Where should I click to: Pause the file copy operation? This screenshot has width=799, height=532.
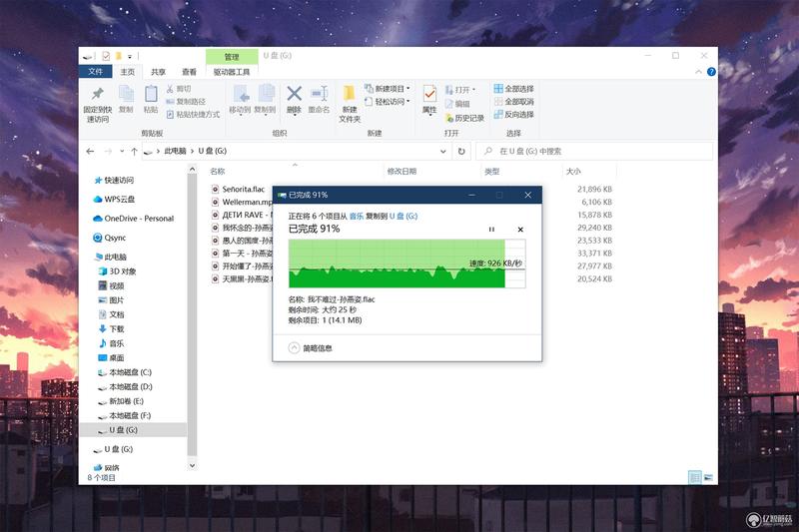[491, 230]
